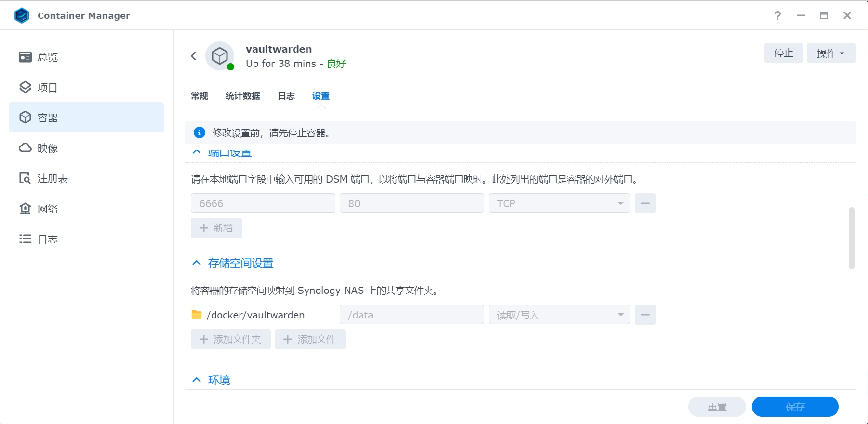Click the info icon in notice banner

pos(199,132)
